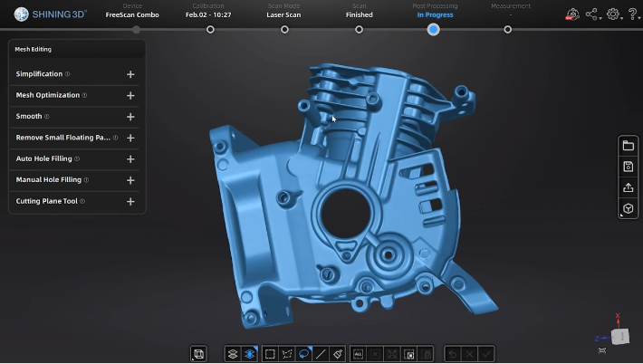This screenshot has height=364, width=643.
Task: Open the project folder icon
Action: point(628,146)
